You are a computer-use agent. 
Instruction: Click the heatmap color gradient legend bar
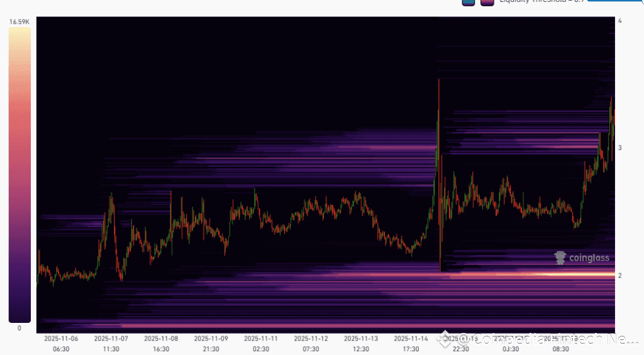[19, 175]
